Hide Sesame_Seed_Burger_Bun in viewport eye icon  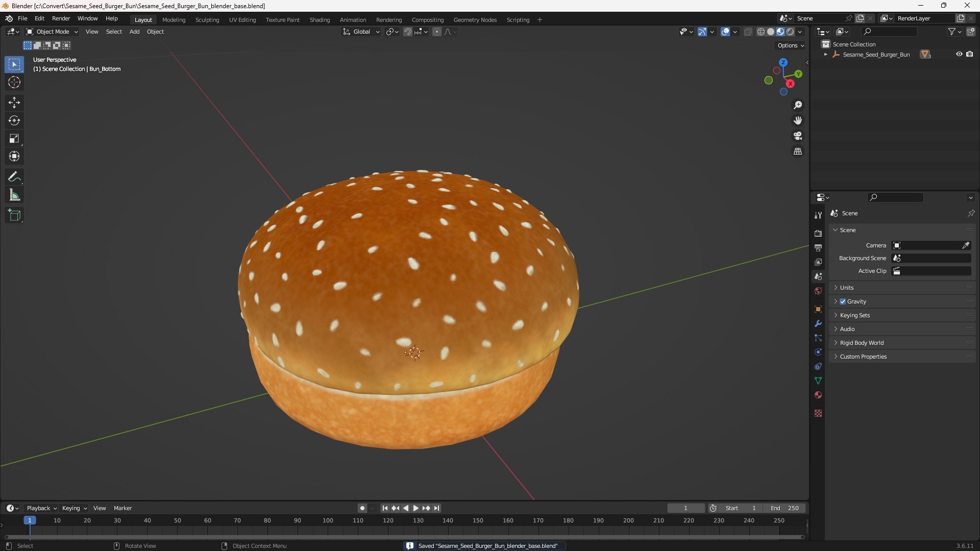click(959, 54)
